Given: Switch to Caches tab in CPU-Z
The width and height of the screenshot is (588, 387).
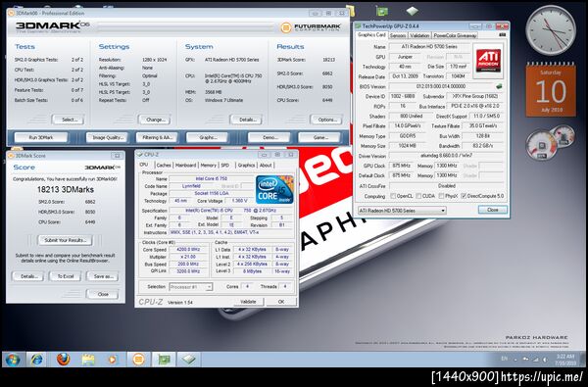Looking at the screenshot, I should click(164, 165).
